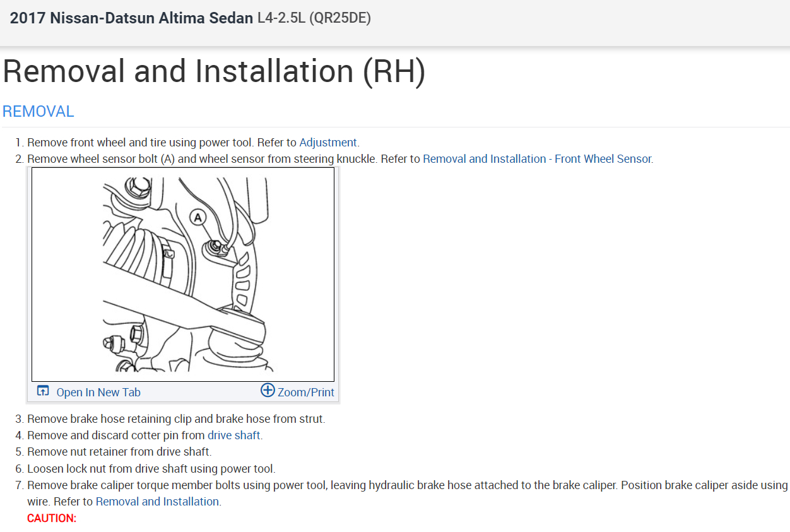790x532 pixels.
Task: Click the Open In New Tab icon
Action: click(x=43, y=391)
